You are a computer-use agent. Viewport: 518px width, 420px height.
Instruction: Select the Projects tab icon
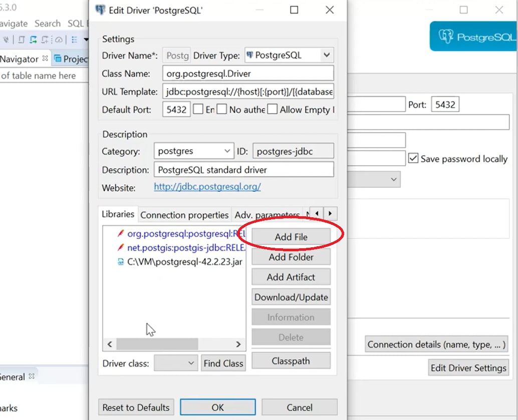click(x=59, y=59)
